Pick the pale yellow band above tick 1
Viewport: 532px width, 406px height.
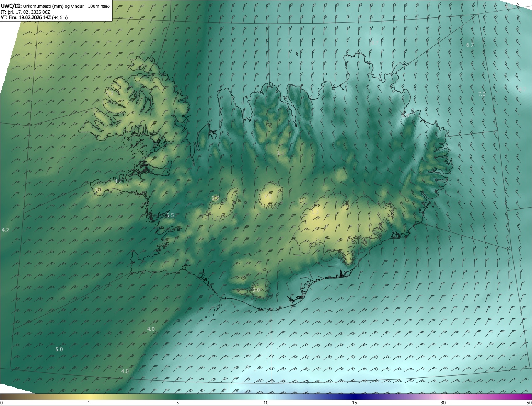(x=89, y=397)
